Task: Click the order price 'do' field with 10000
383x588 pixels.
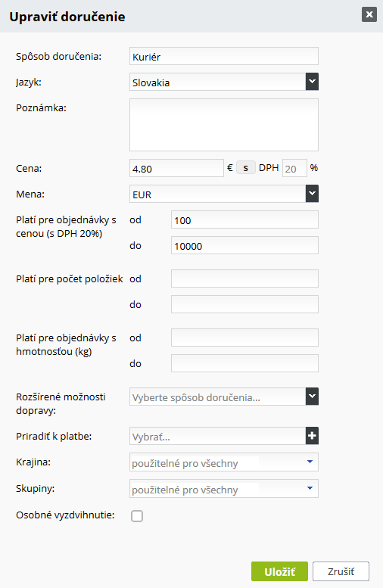Action: pyautogui.click(x=244, y=245)
